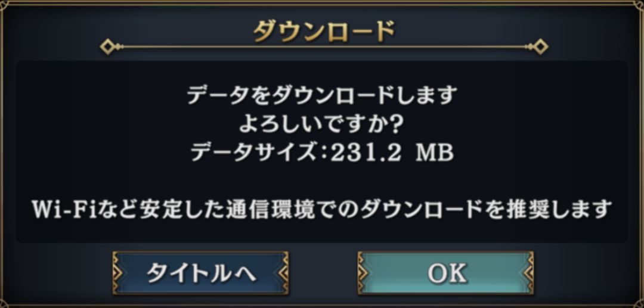Click the OK label text
The height and width of the screenshot is (308, 644).
click(x=447, y=273)
